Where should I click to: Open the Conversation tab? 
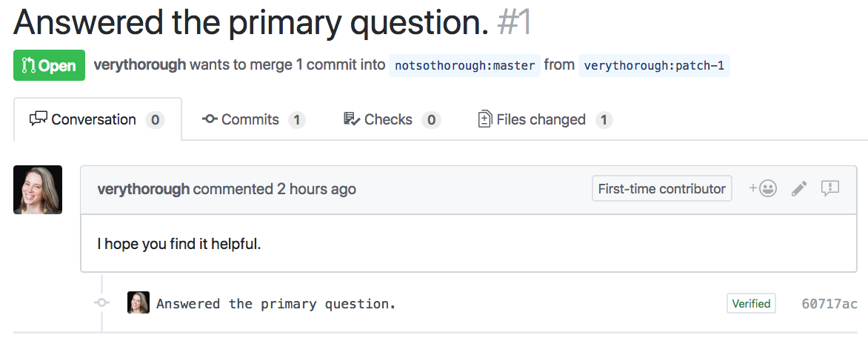tap(98, 119)
